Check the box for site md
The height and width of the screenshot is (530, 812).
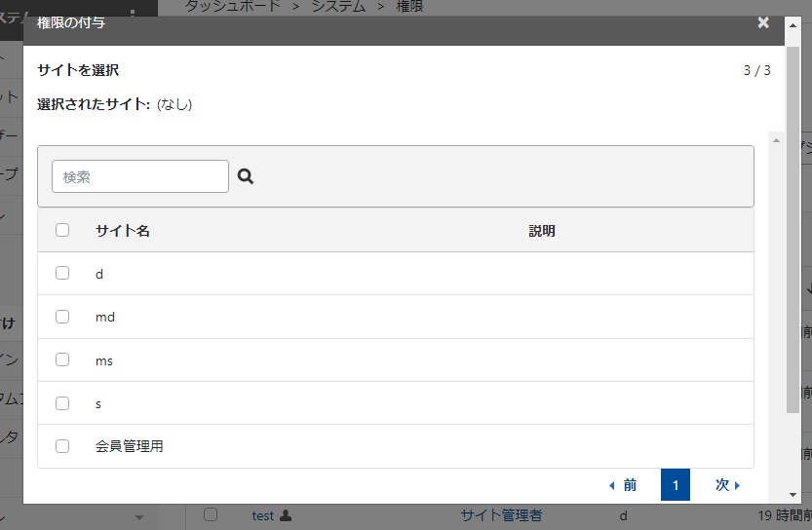click(62, 317)
